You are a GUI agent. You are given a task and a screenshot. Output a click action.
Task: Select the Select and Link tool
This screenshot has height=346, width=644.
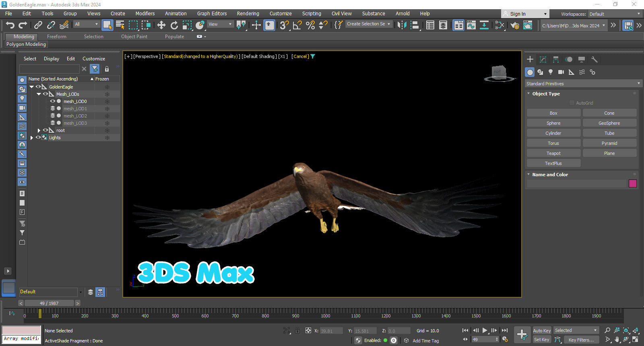coord(38,25)
